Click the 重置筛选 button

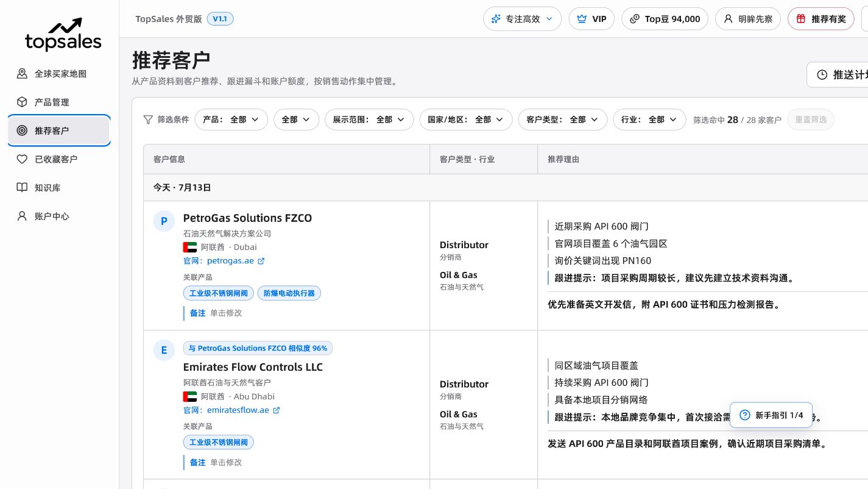[x=811, y=120]
